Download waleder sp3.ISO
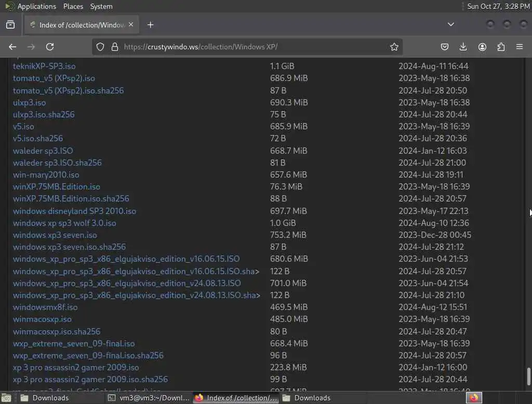Image resolution: width=532 pixels, height=404 pixels. coord(43,151)
